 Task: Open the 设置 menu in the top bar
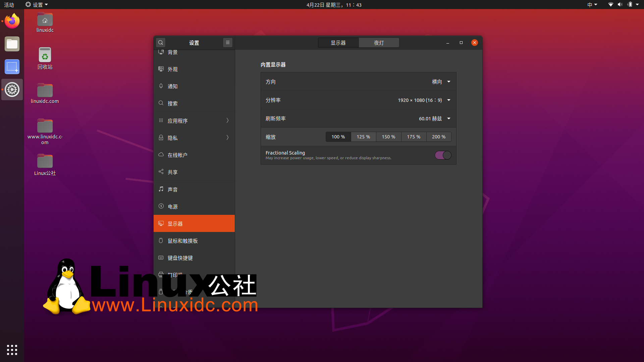pyautogui.click(x=36, y=5)
